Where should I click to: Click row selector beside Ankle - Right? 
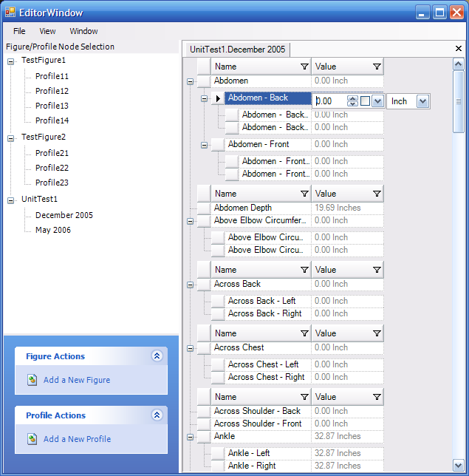(x=218, y=466)
